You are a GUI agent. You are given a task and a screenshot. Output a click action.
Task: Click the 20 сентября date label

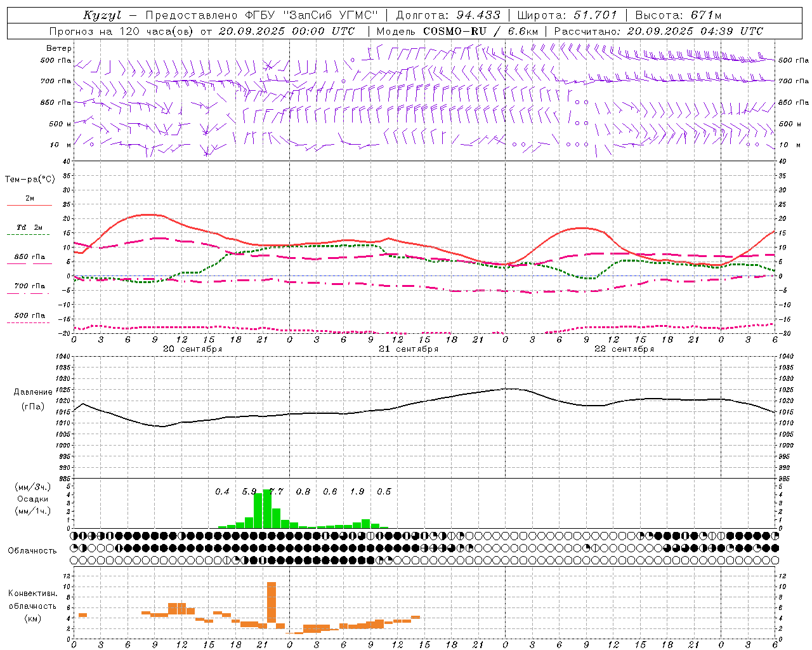pos(193,349)
